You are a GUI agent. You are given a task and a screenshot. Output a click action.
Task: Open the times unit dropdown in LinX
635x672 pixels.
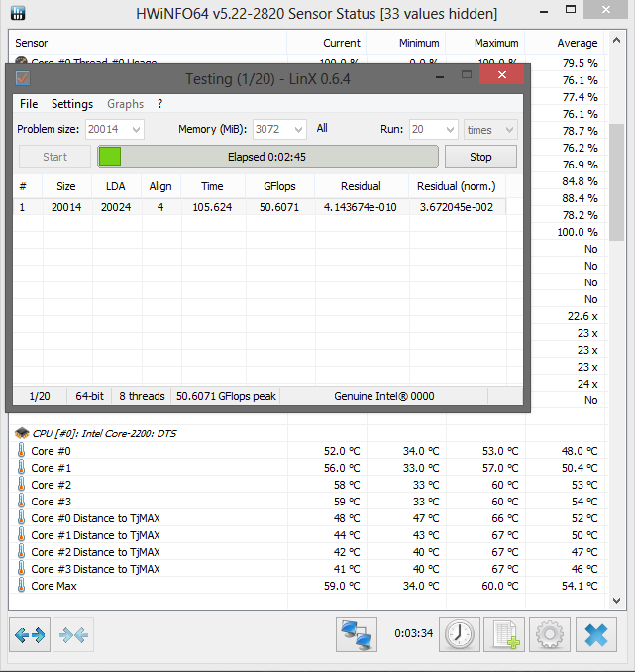pos(490,130)
